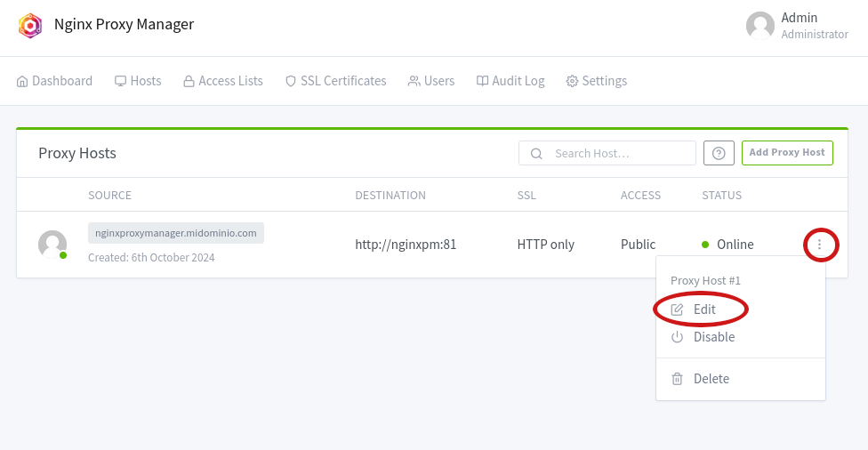Go to the Dashboard tab
868x450 pixels.
(54, 81)
